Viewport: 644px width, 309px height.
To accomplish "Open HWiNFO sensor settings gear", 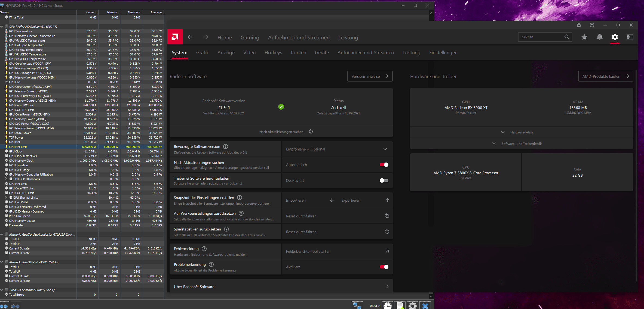I will pyautogui.click(x=413, y=305).
